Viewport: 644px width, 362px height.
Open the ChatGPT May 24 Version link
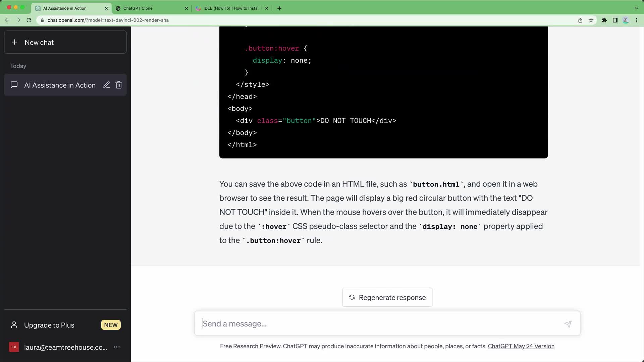(x=521, y=346)
